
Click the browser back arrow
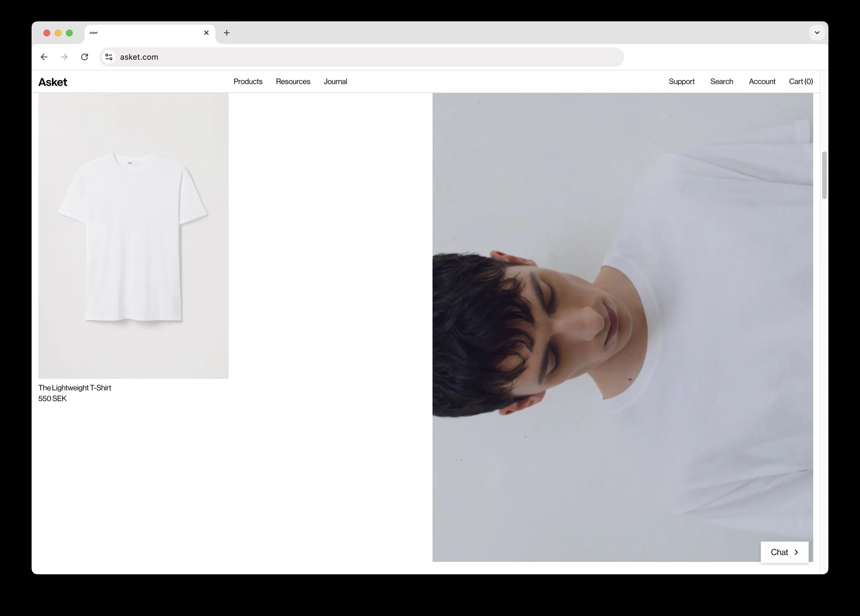[x=44, y=57]
